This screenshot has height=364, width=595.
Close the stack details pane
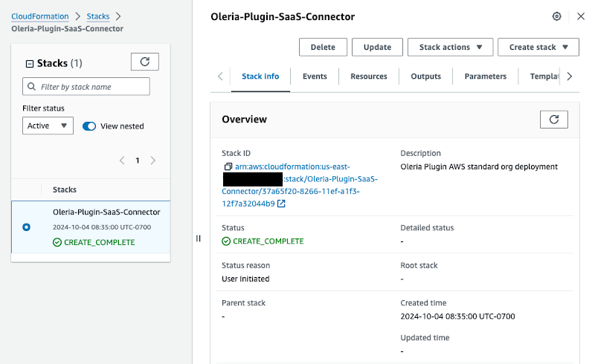581,16
